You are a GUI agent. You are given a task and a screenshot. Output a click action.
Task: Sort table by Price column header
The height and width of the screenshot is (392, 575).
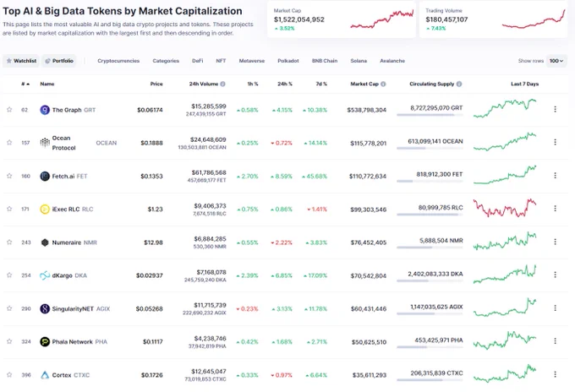156,84
